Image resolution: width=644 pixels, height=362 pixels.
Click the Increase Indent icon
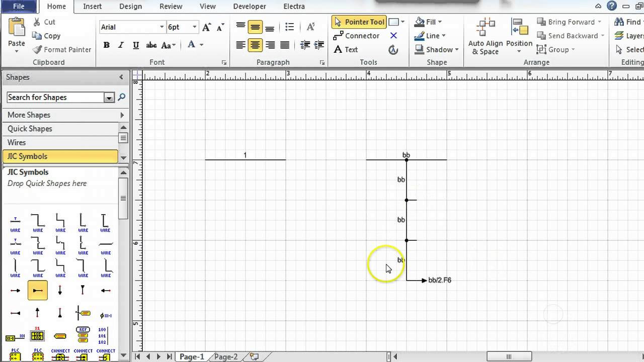(319, 45)
